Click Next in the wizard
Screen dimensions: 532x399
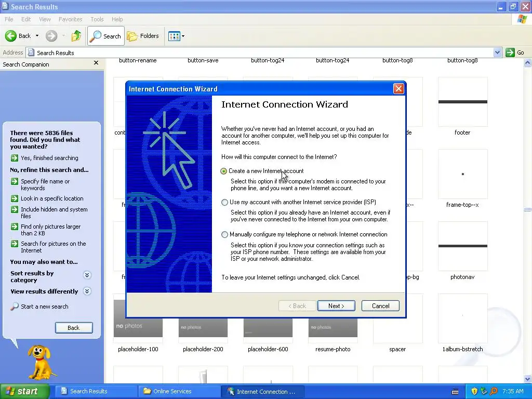(336, 305)
